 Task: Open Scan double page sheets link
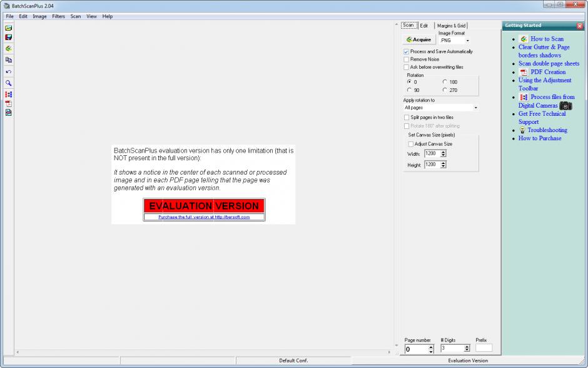coord(549,64)
